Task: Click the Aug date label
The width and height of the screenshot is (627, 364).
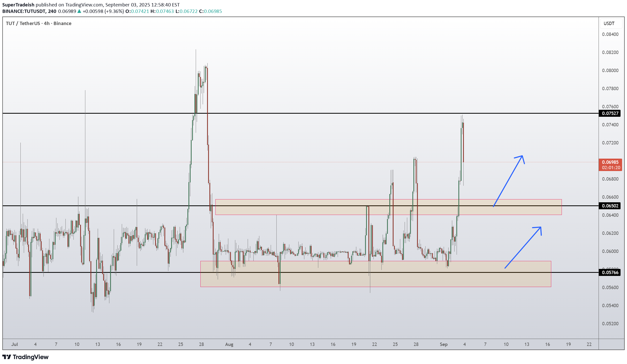Action: coord(229,344)
